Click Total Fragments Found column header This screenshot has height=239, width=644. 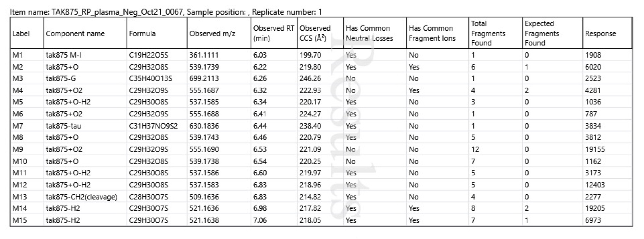pos(488,33)
